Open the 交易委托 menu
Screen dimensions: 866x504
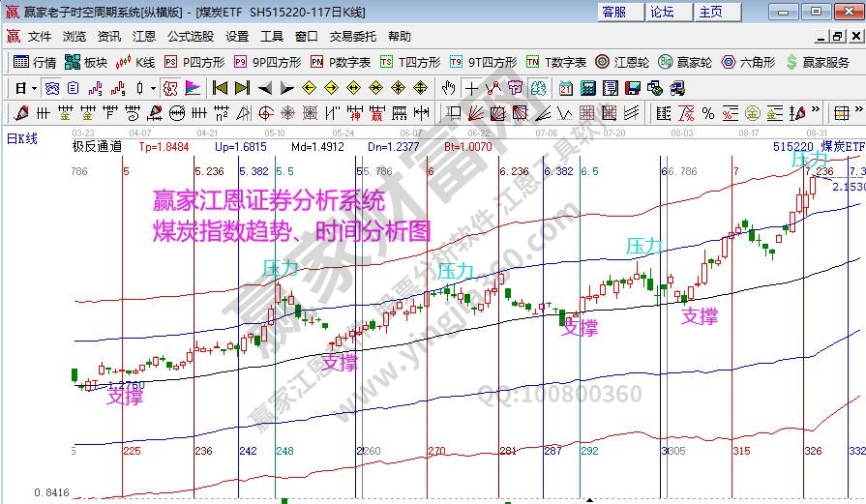pyautogui.click(x=353, y=37)
